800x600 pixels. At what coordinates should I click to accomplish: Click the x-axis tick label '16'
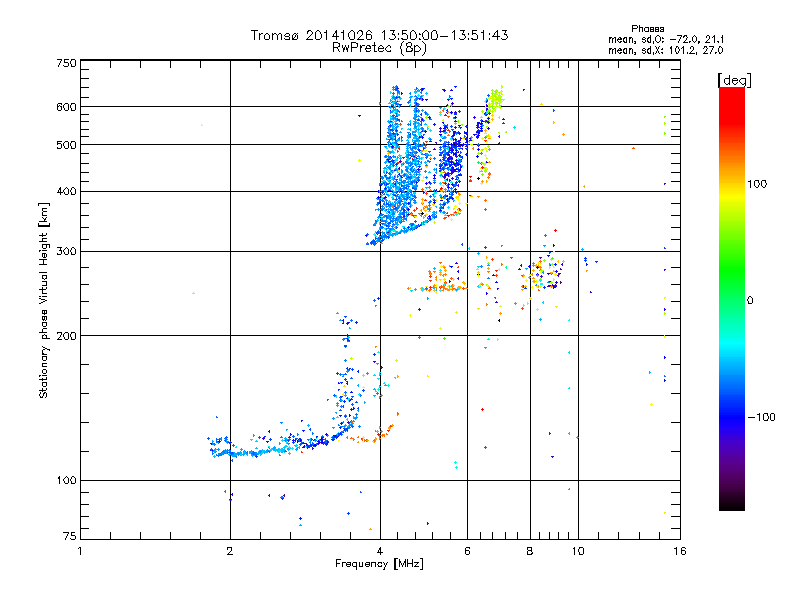(680, 551)
